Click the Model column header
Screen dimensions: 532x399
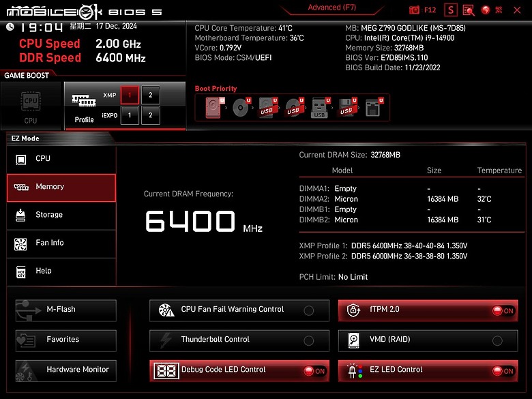click(342, 171)
